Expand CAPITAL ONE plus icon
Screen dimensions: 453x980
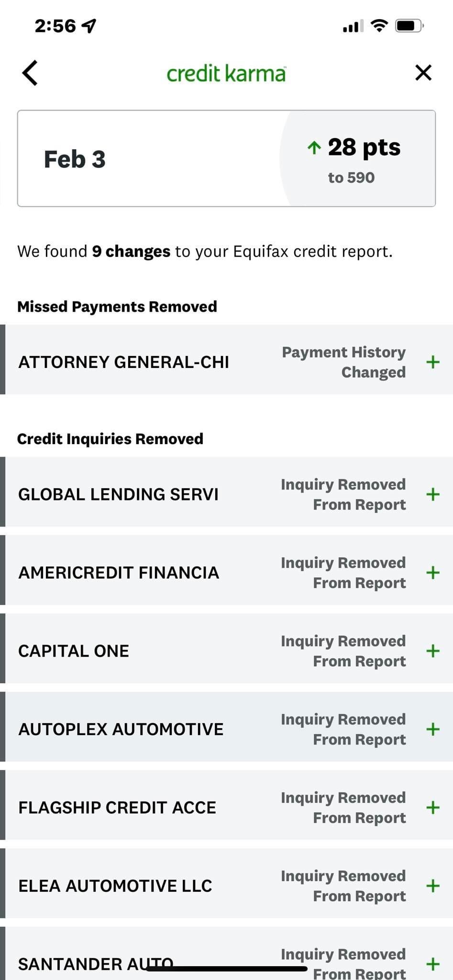(x=433, y=651)
